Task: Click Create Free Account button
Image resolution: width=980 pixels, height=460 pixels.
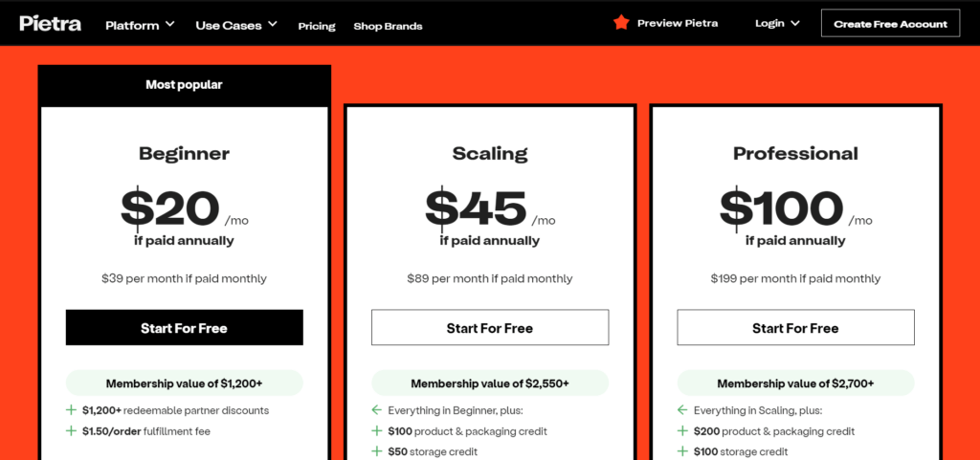Action: tap(891, 23)
